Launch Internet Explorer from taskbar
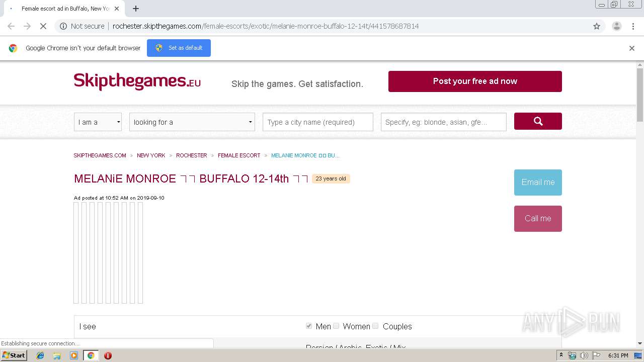Viewport: 644px width, 362px height. pos(40,355)
